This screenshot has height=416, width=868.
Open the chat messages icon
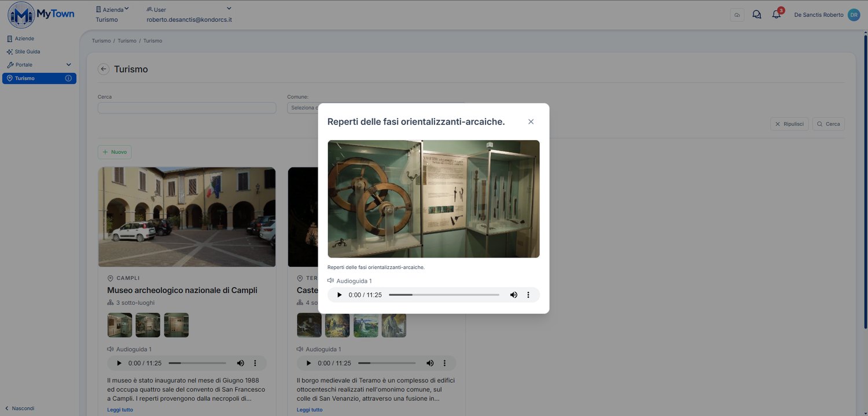click(x=756, y=14)
